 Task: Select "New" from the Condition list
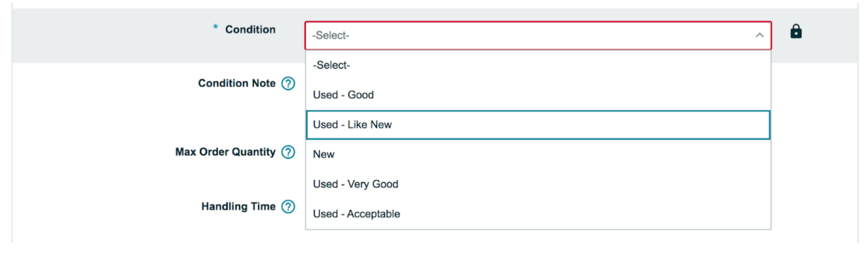click(538, 154)
